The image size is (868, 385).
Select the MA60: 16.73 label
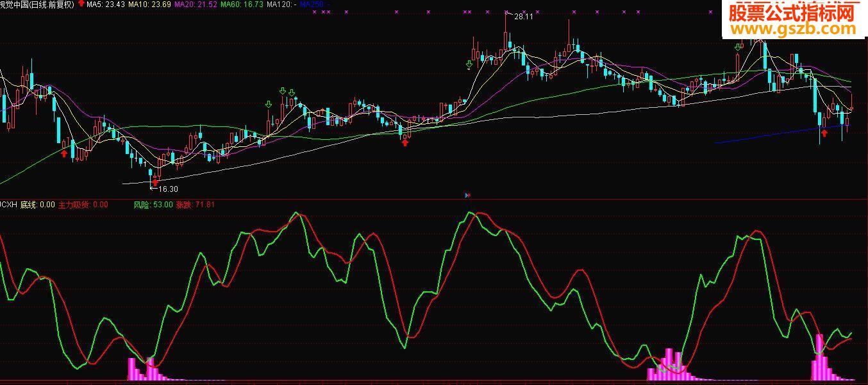(241, 4)
